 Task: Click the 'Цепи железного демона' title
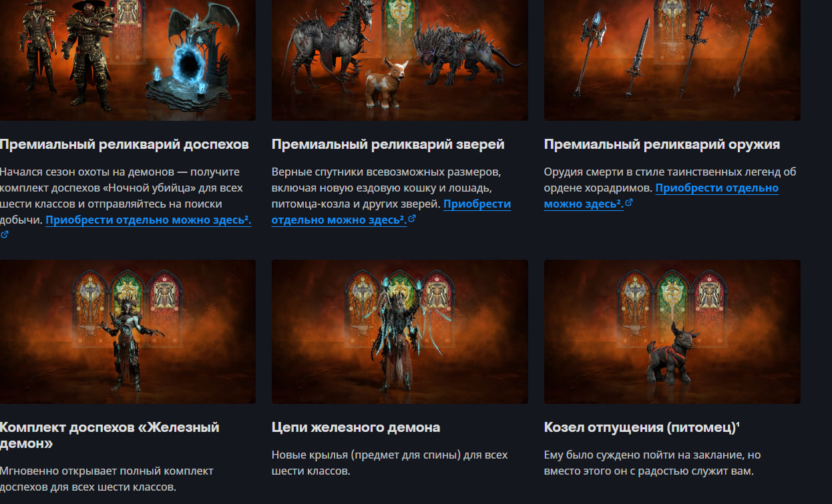point(356,427)
